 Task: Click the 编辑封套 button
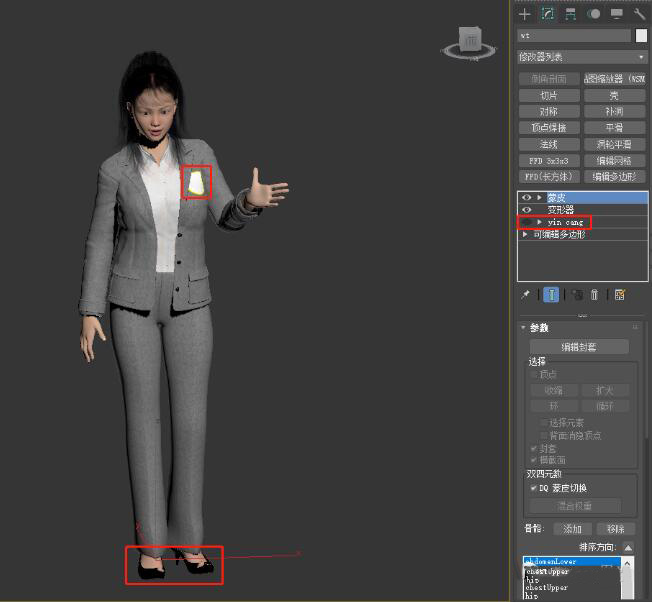[579, 347]
